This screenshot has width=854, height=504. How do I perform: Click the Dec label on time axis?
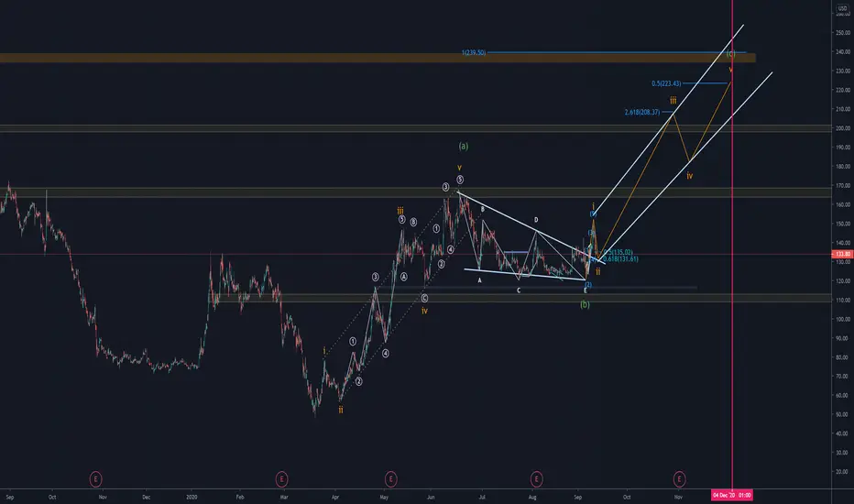click(146, 497)
